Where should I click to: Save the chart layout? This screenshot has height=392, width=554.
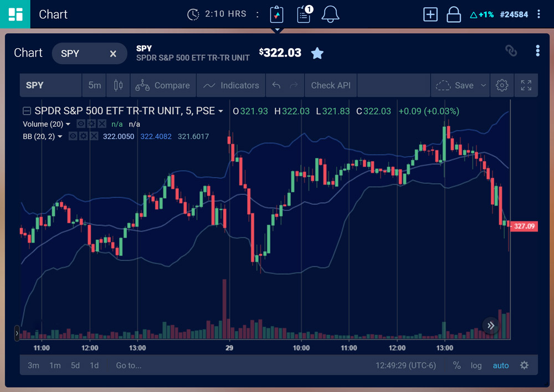[x=456, y=85]
